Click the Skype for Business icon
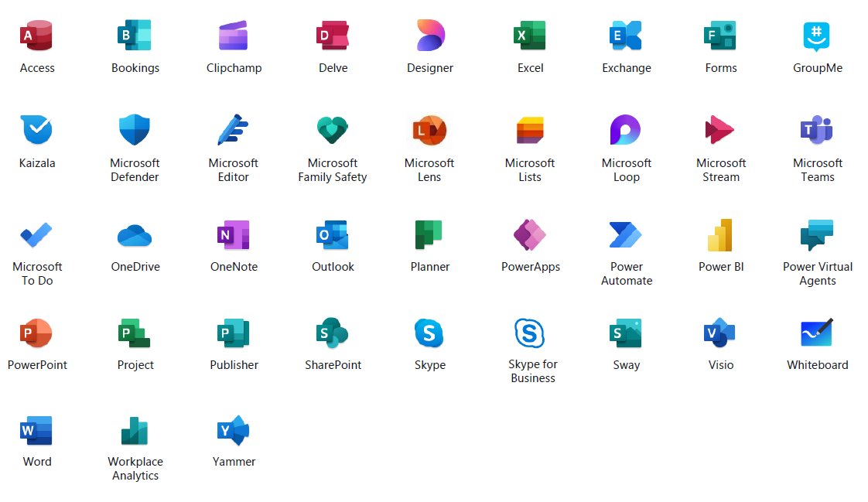 (x=530, y=333)
